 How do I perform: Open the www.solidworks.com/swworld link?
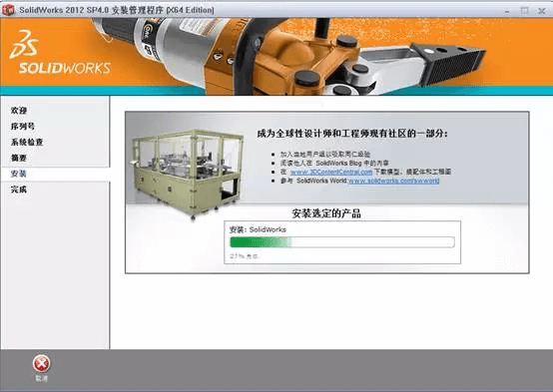click(393, 181)
